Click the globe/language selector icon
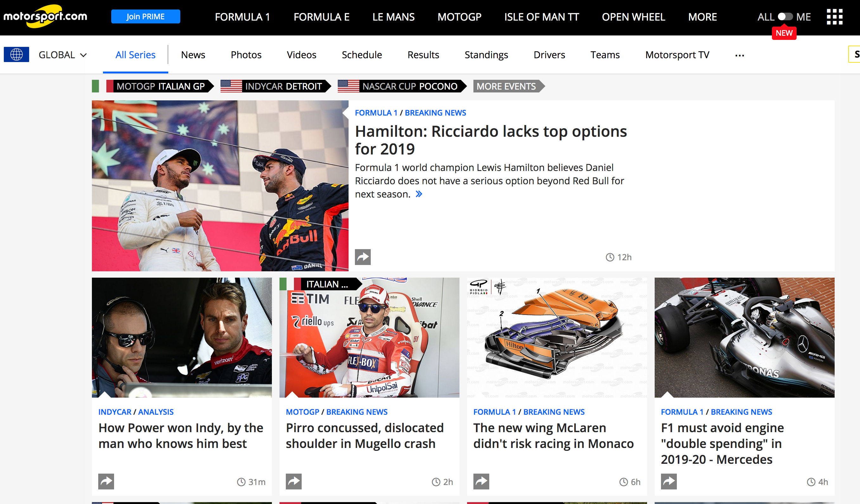The height and width of the screenshot is (504, 860). 16,54
